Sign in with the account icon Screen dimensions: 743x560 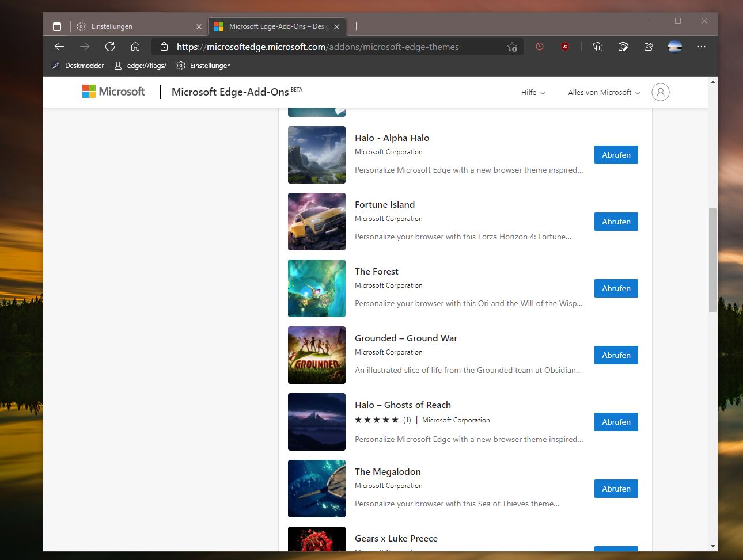coord(661,92)
